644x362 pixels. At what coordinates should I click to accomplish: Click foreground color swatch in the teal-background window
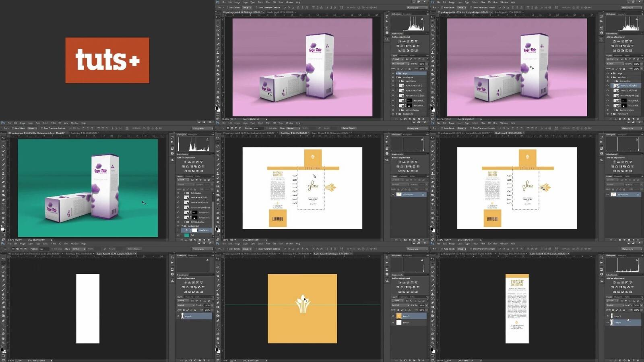(x=2, y=229)
